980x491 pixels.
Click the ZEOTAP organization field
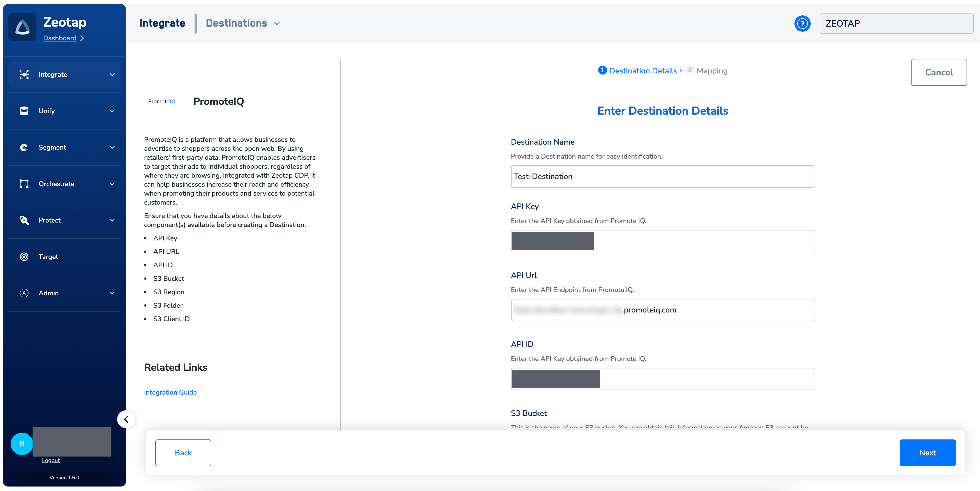click(x=896, y=24)
